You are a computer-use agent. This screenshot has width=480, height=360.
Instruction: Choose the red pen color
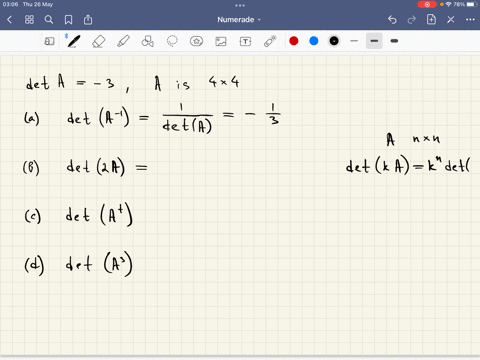pos(294,41)
